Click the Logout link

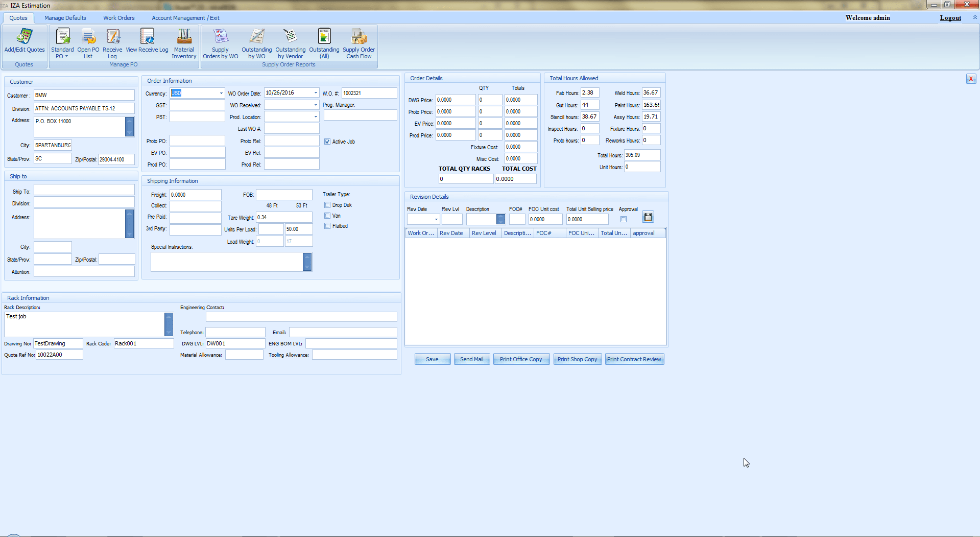click(x=950, y=18)
